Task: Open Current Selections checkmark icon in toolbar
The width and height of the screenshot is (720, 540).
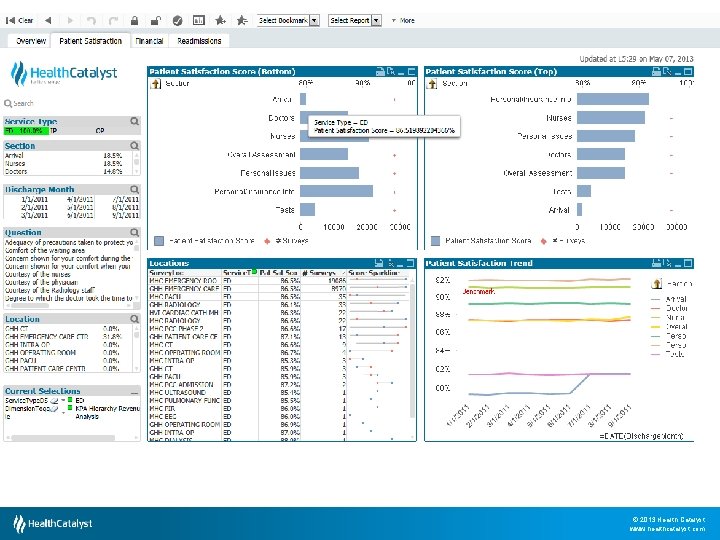Action: 177,20
